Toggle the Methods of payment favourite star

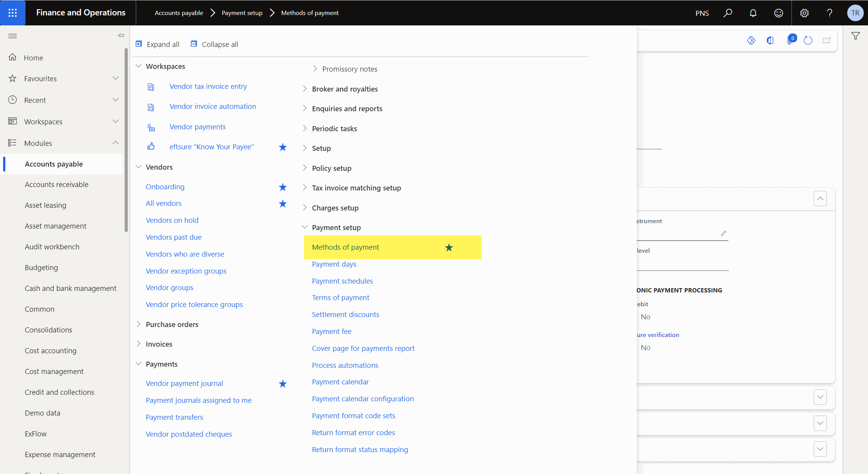(x=449, y=247)
